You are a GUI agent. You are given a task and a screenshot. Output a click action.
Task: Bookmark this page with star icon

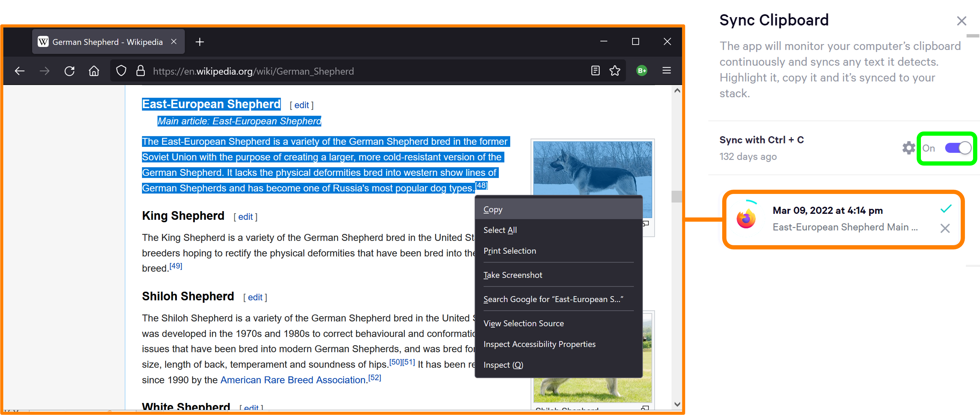click(615, 71)
